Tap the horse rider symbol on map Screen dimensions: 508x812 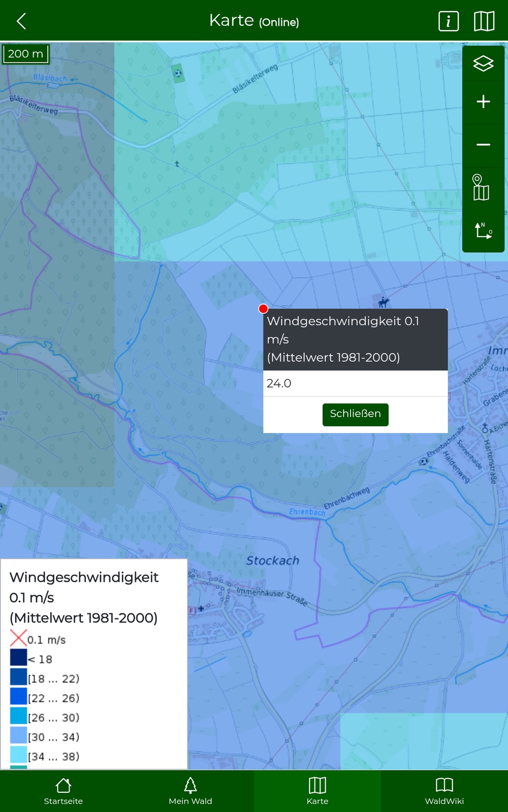(384, 302)
